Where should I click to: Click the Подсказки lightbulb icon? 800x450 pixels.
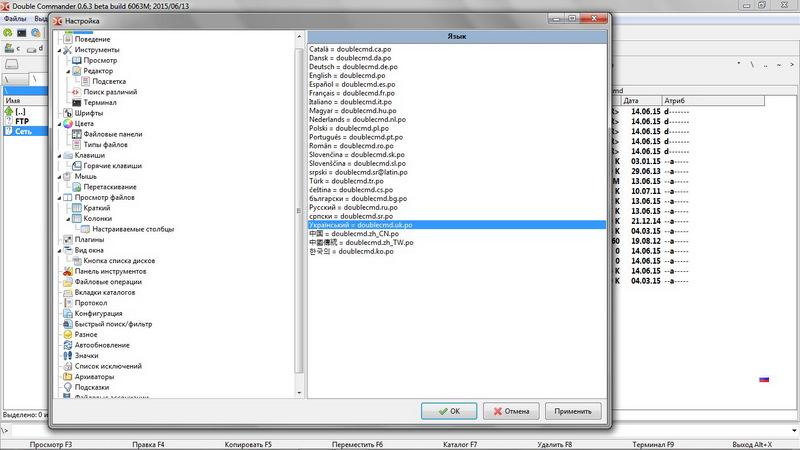pos(68,387)
